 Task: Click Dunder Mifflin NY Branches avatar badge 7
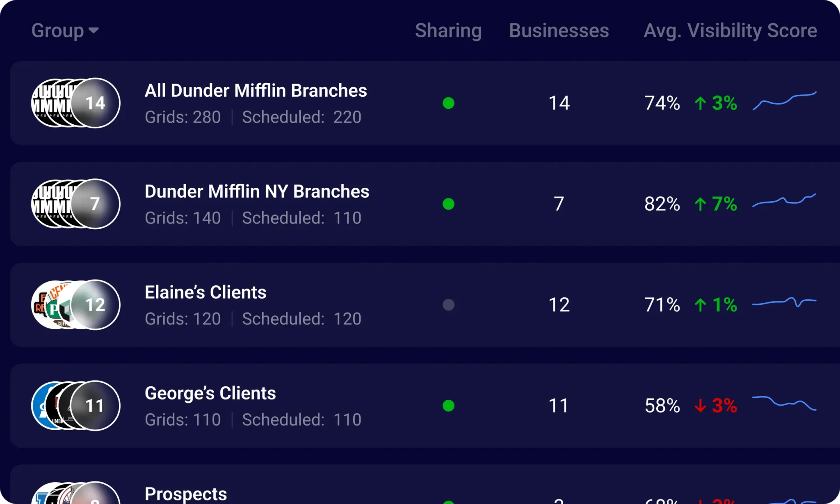[x=95, y=204]
